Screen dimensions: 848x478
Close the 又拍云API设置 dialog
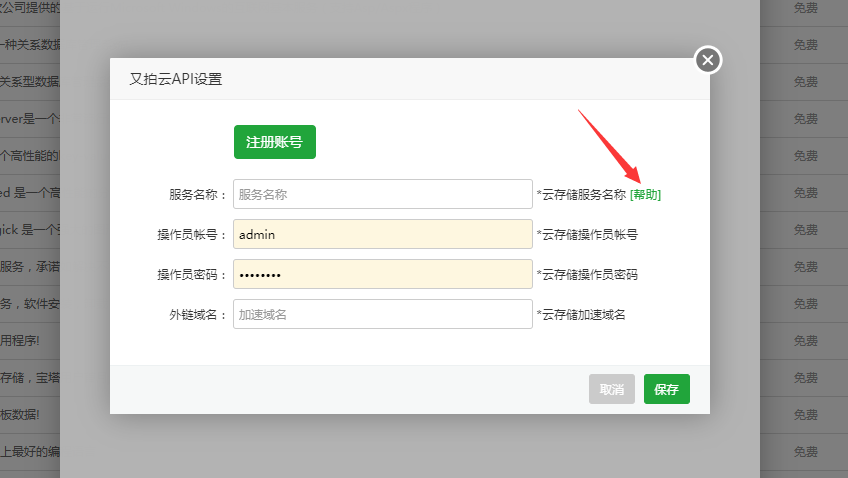click(x=708, y=60)
